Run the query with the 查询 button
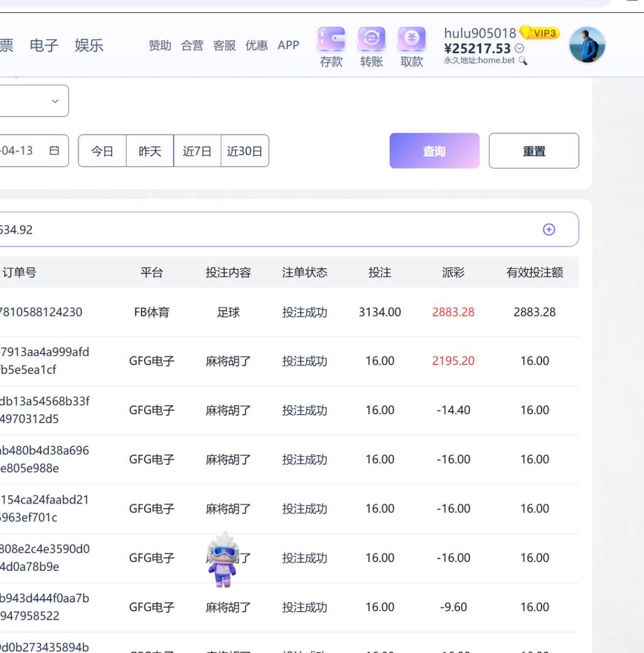This screenshot has height=653, width=644. 434,151
